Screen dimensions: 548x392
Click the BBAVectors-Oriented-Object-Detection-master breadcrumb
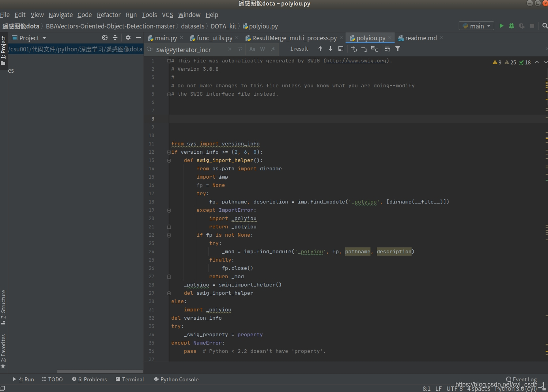click(110, 26)
